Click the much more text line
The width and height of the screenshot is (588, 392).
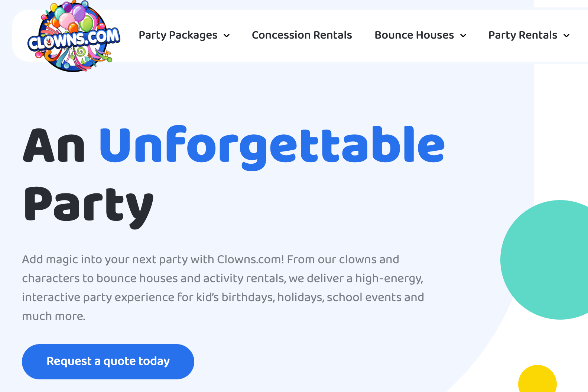pyautogui.click(x=53, y=316)
